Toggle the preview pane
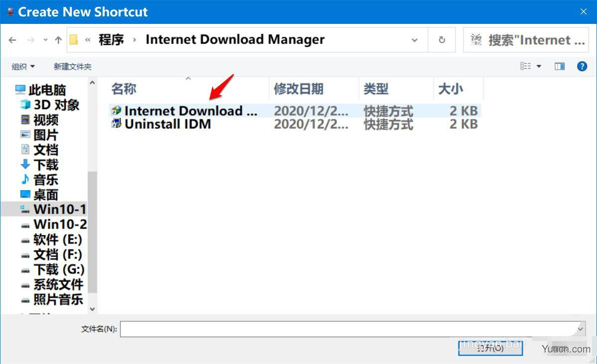The width and height of the screenshot is (597, 364). [560, 67]
